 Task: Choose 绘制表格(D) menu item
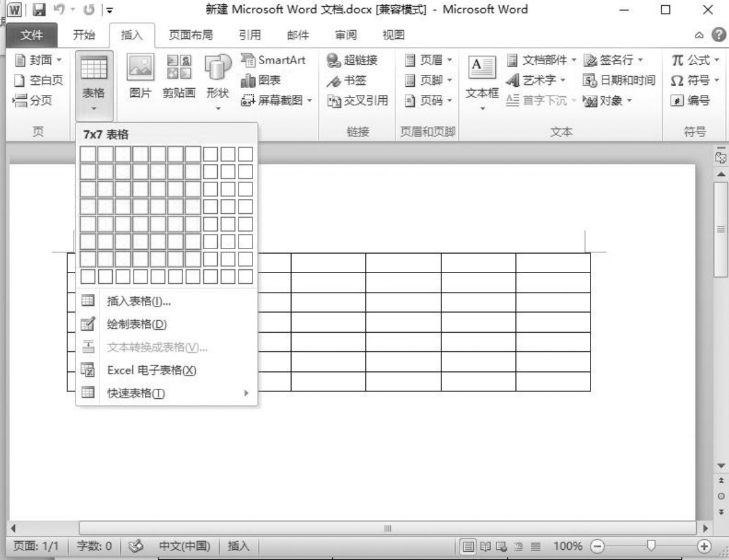(166, 324)
